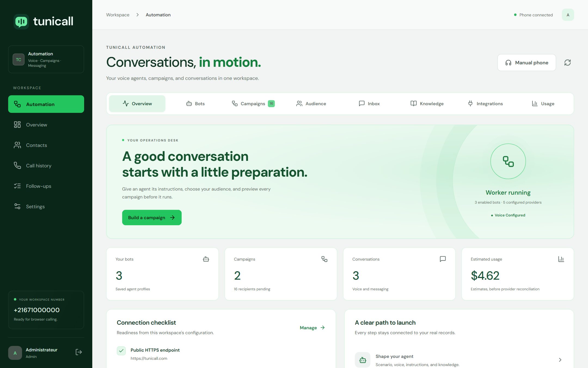588x368 pixels.
Task: Select the Overview tab in the tab bar
Action: pos(137,104)
